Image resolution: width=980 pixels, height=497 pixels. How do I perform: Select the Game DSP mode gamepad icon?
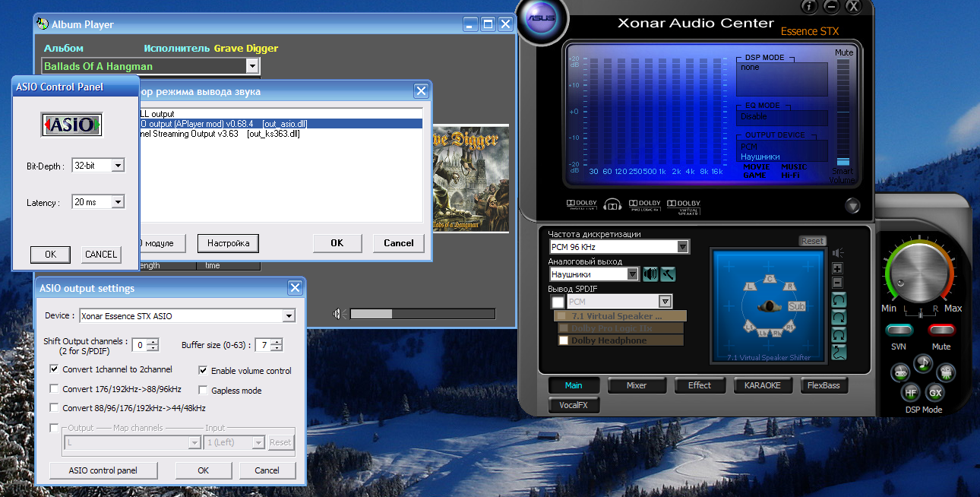pyautogui.click(x=902, y=372)
